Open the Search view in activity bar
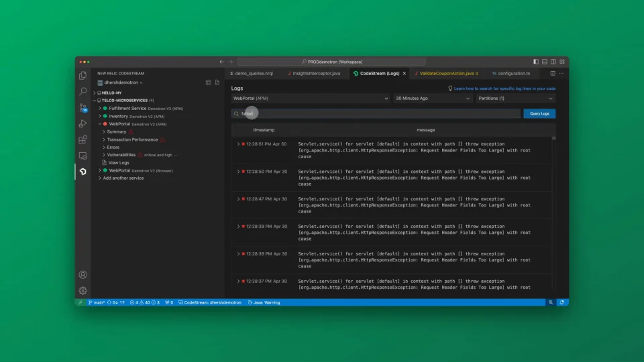Viewport: 644px width, 362px height. [83, 91]
